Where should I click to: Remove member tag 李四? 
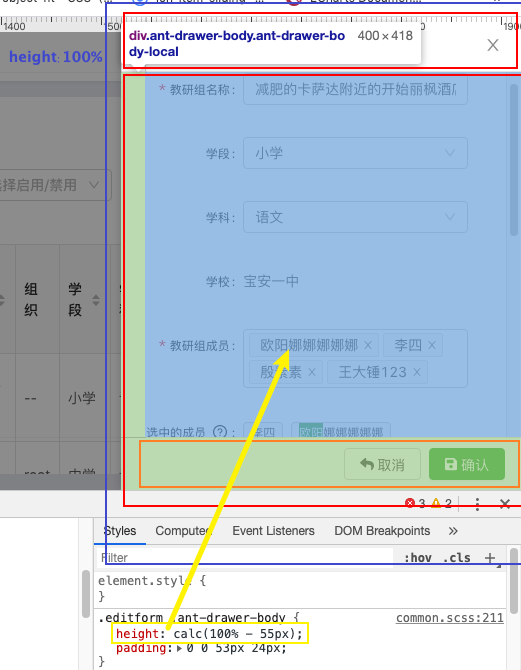(432, 345)
